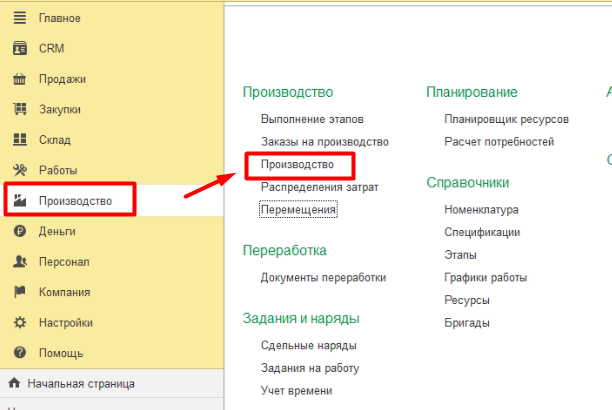
Task: Click the Начальная страница home icon
Action: pyautogui.click(x=14, y=383)
